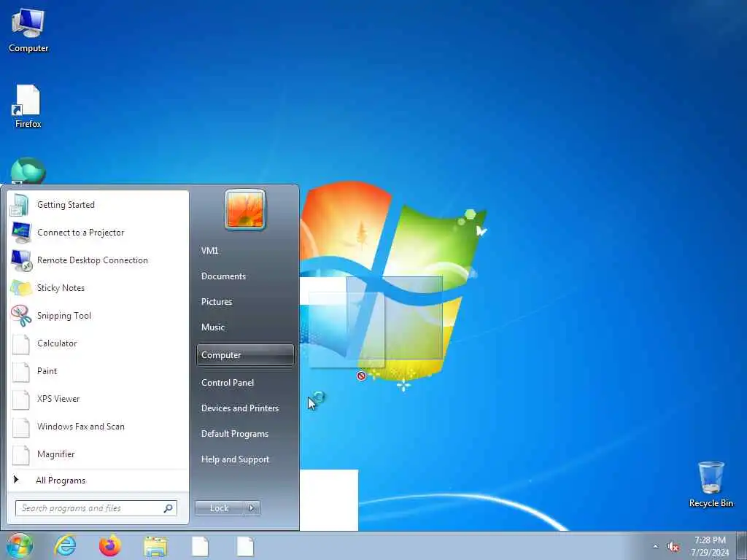Open Pictures from Start menu

click(216, 302)
